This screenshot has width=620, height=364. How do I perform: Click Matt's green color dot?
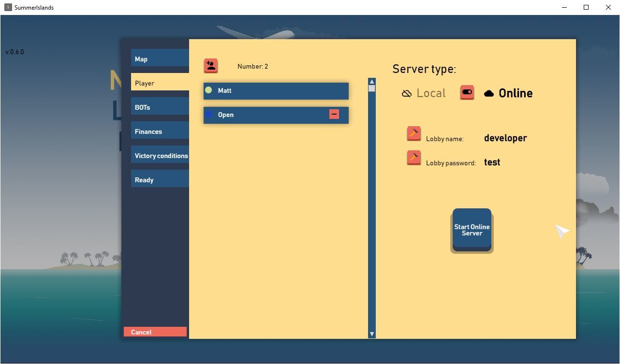click(x=208, y=90)
